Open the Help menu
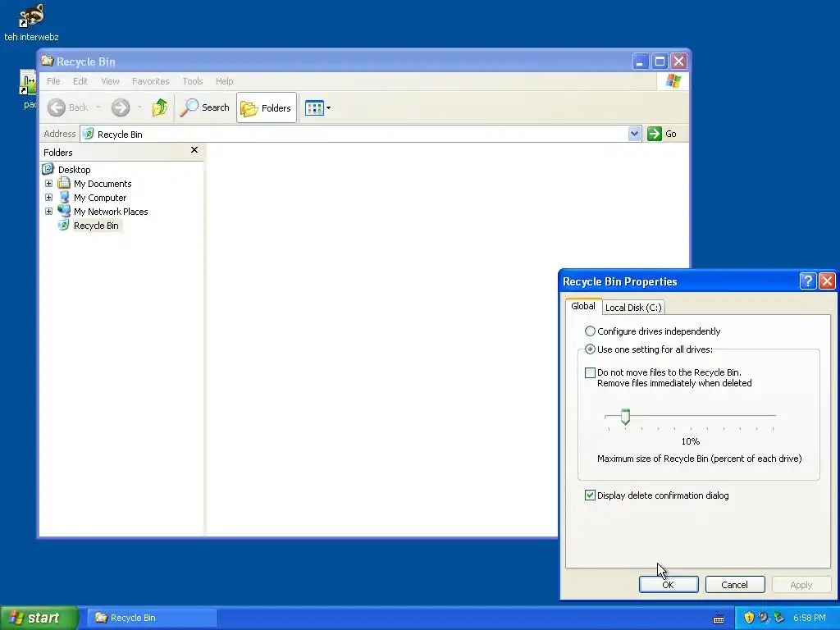Image resolution: width=840 pixels, height=630 pixels. pos(225,81)
